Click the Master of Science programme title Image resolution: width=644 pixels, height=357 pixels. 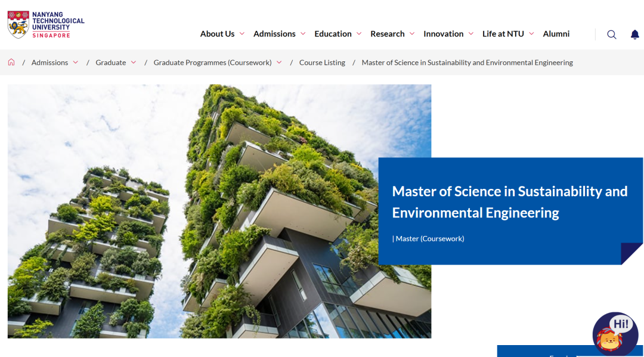click(509, 201)
